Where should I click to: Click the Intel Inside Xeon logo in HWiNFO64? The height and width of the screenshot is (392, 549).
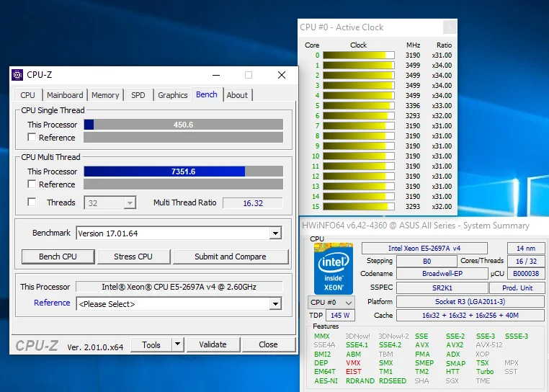coord(334,269)
